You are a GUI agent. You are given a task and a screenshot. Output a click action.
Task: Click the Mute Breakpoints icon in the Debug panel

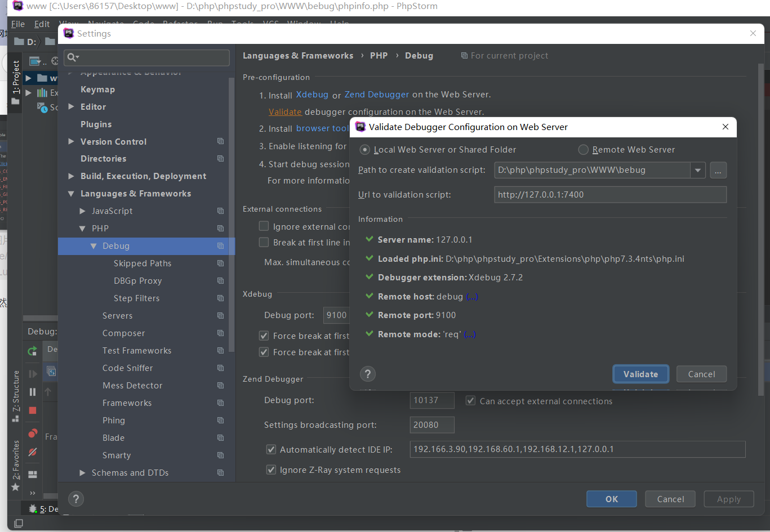[33, 452]
